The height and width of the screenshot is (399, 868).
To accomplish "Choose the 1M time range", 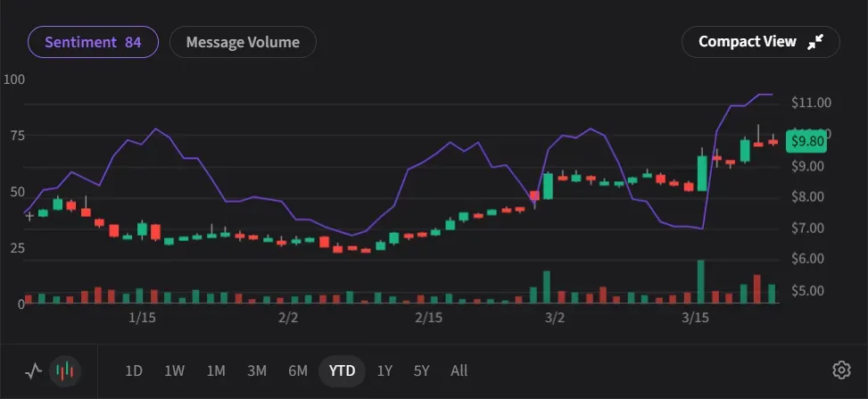I will point(216,370).
